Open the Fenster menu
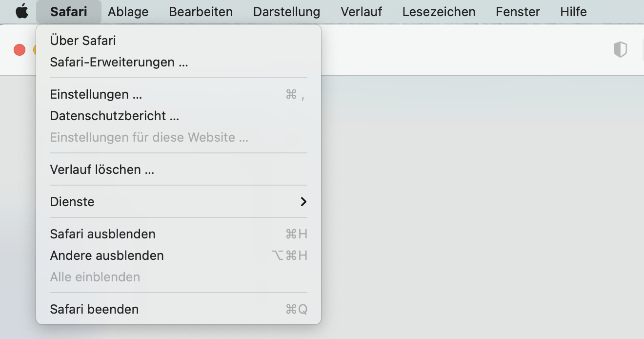This screenshot has width=644, height=339. [518, 12]
